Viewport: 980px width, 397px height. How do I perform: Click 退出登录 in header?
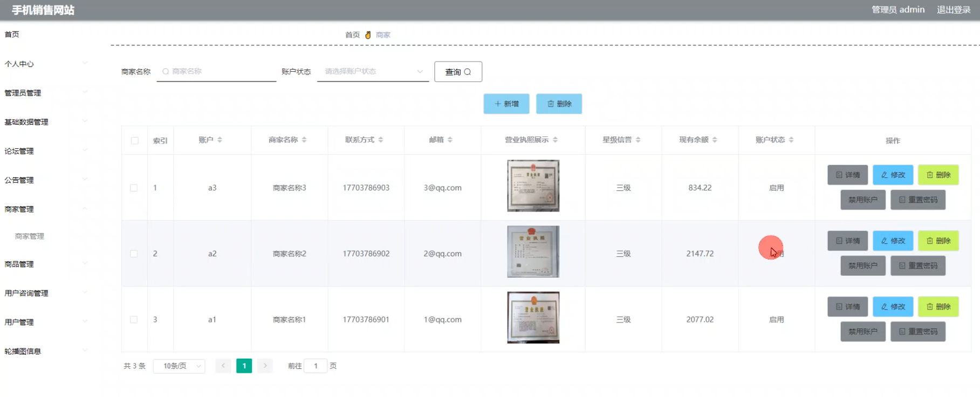[x=954, y=10]
